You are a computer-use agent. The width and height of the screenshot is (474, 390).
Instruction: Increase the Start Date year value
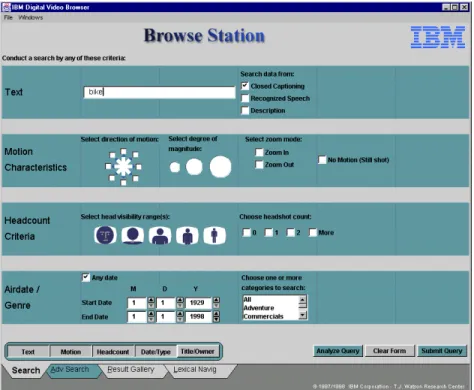point(216,300)
